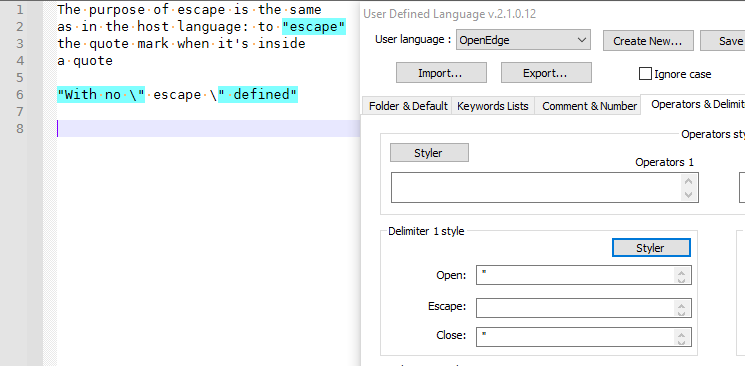
Task: Click the Delimiter 1 Open field
Action: (583, 275)
